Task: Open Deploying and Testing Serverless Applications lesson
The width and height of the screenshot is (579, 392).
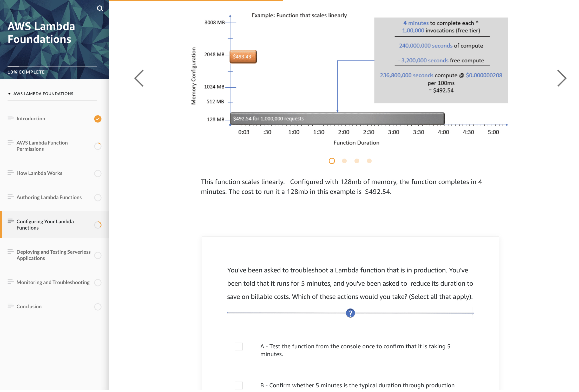Action: click(53, 255)
